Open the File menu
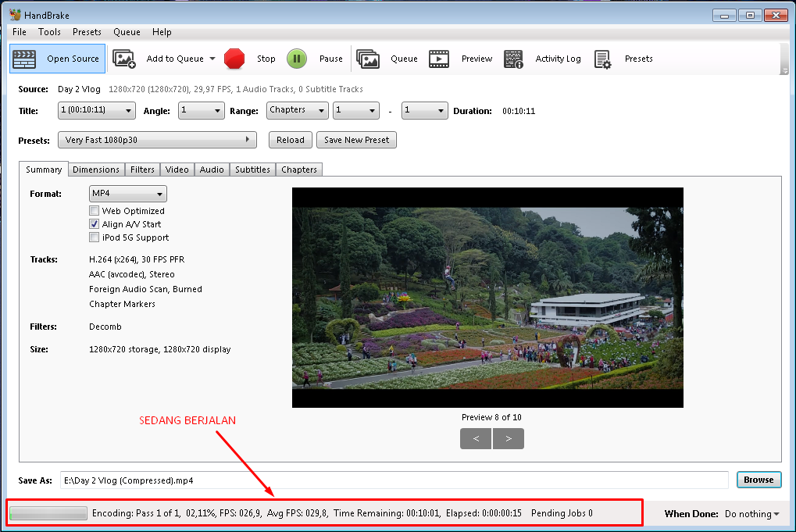 [20, 32]
